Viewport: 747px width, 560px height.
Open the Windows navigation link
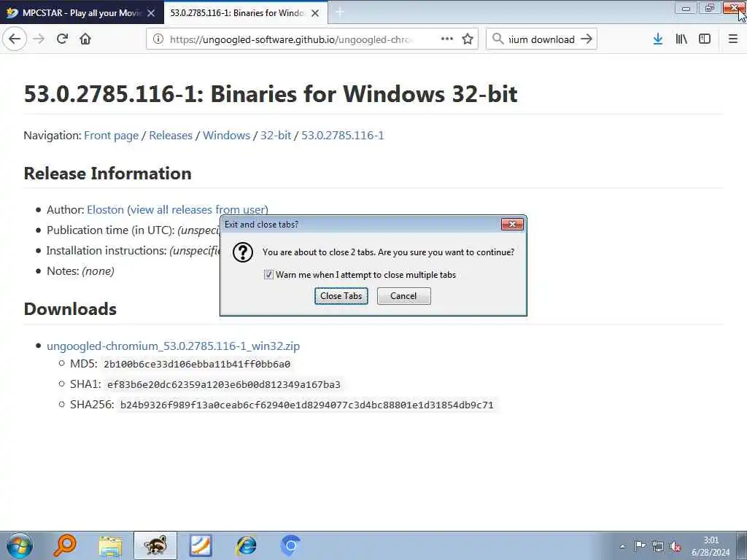226,135
